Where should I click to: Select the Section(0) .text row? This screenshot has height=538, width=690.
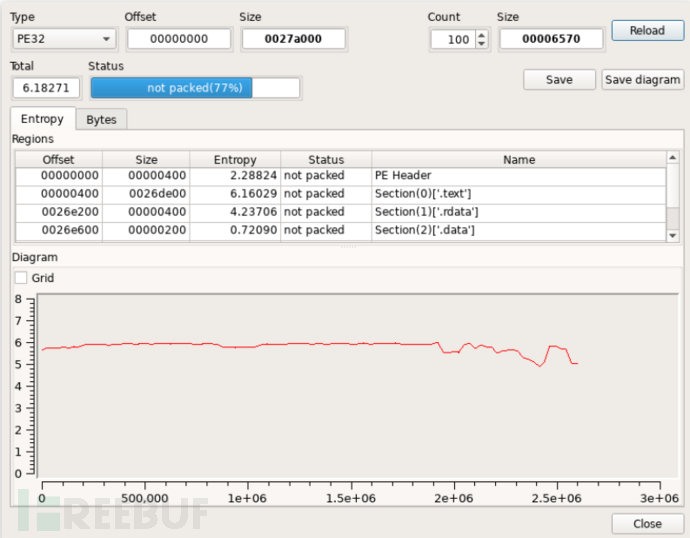pyautogui.click(x=340, y=193)
